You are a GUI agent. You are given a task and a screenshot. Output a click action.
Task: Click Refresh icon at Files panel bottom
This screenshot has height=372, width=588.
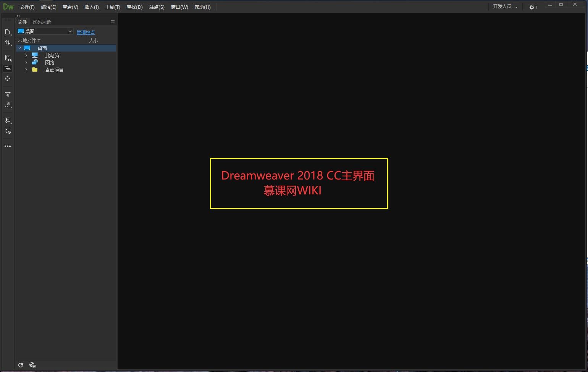click(x=21, y=365)
